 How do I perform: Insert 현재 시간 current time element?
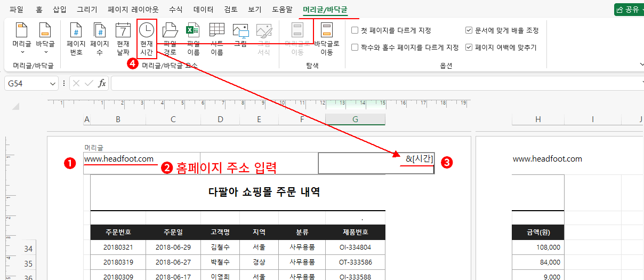[147, 39]
